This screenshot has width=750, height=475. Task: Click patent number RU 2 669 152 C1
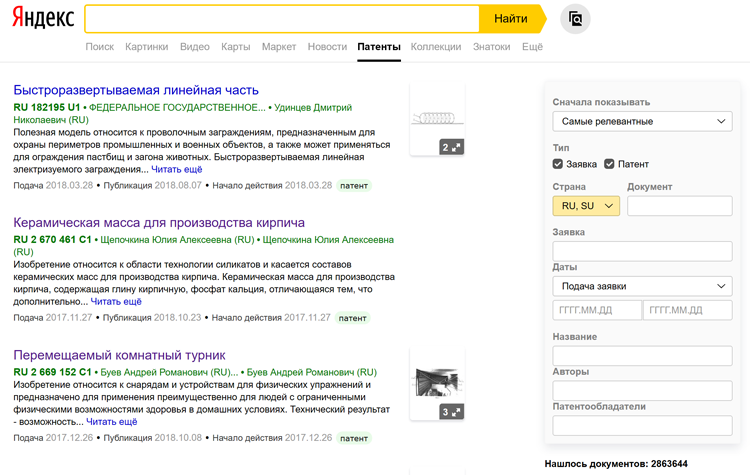[x=52, y=372]
